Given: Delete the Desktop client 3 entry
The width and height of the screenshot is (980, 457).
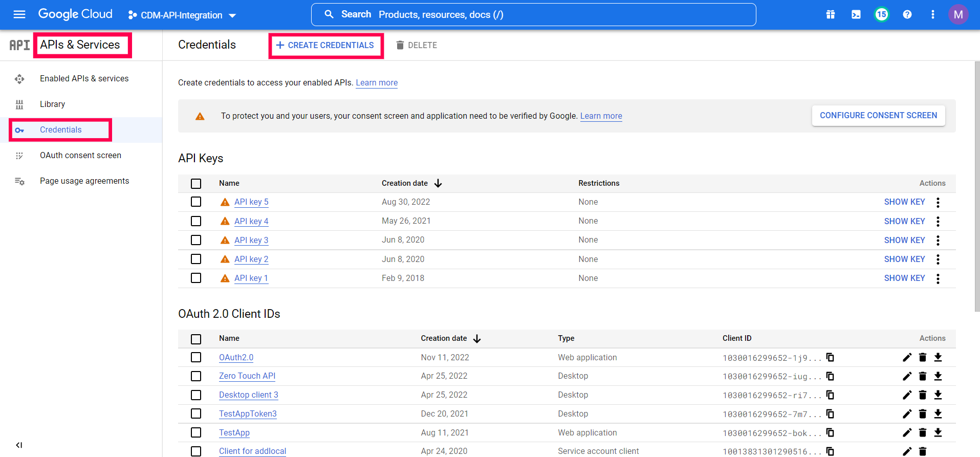Looking at the screenshot, I should pyautogui.click(x=923, y=395).
